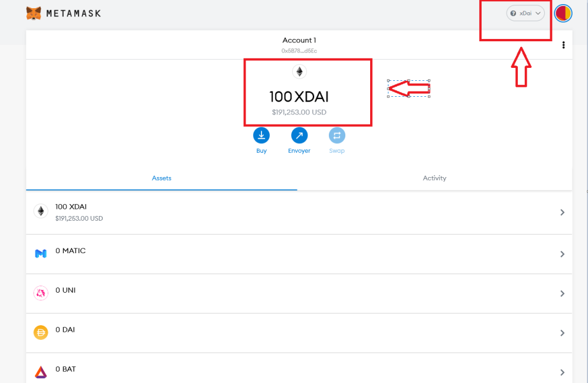Switch to the Activity tab

click(x=435, y=178)
